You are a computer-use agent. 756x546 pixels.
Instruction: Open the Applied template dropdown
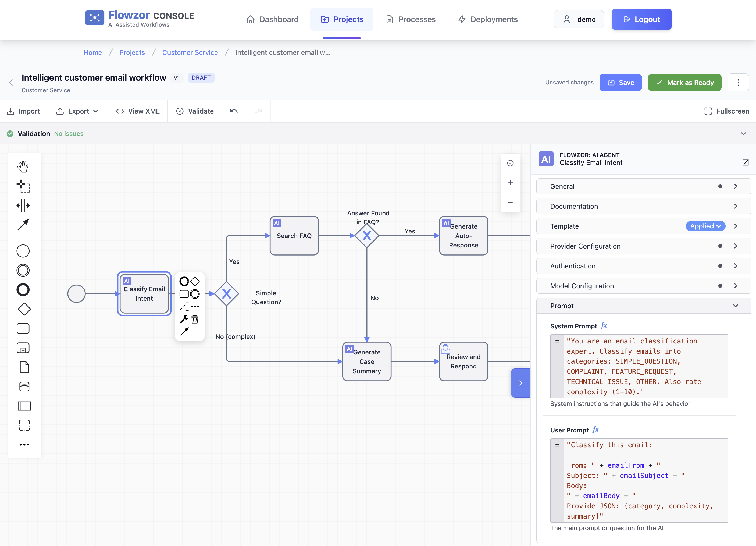click(x=705, y=226)
